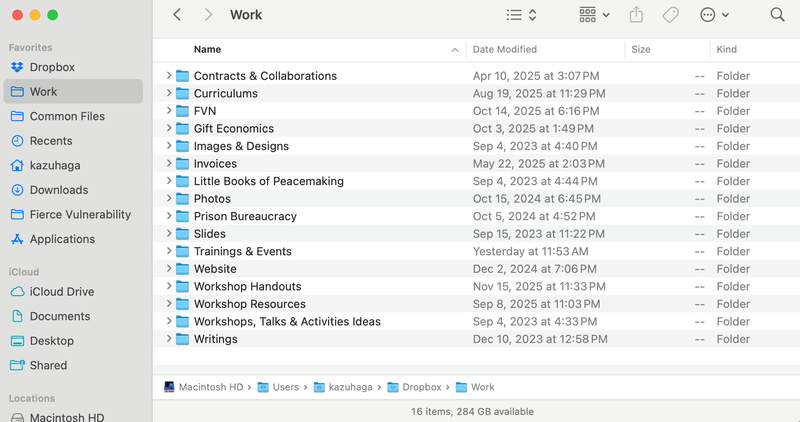The height and width of the screenshot is (422, 800).
Task: Open iCloud Drive in the sidebar
Action: (x=61, y=292)
